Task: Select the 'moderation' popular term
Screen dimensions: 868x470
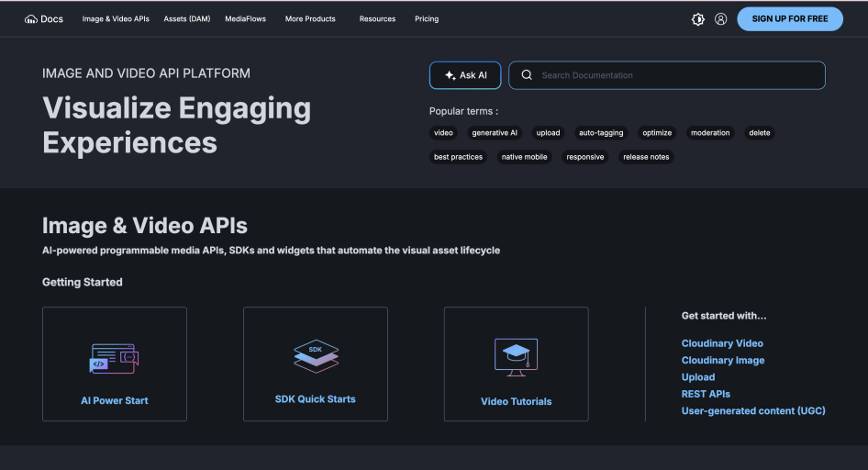Action: coord(710,133)
